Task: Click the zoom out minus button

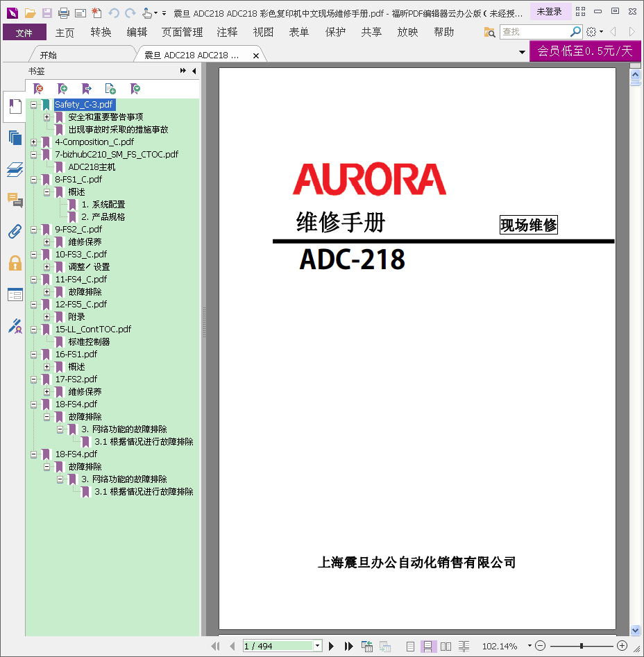Action: [541, 646]
